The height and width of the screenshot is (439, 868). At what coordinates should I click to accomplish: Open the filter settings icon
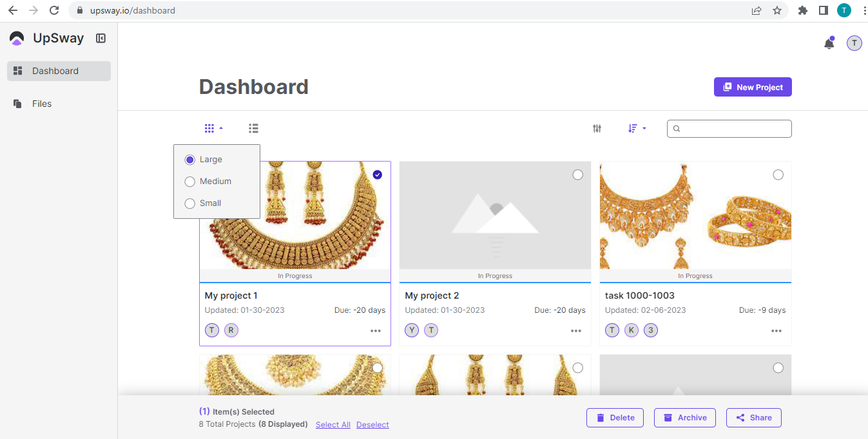[x=597, y=129]
